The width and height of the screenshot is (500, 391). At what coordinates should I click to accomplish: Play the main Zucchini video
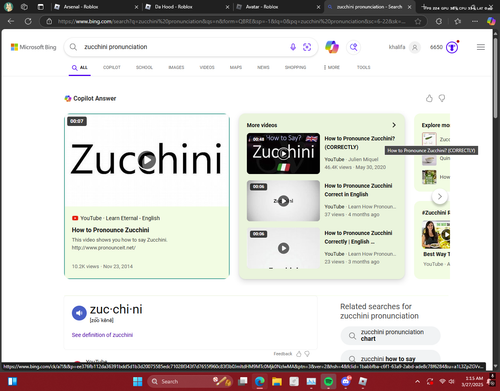point(147,160)
